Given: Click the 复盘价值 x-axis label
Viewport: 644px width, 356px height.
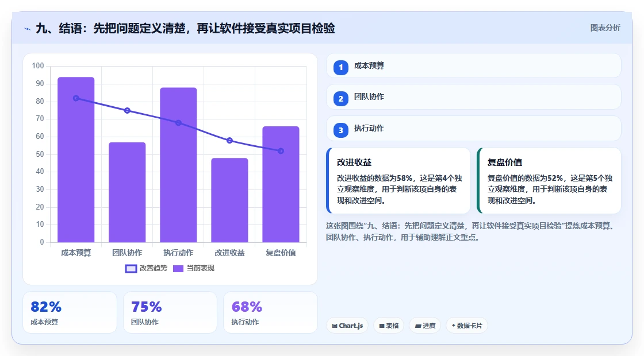Looking at the screenshot, I should (281, 253).
